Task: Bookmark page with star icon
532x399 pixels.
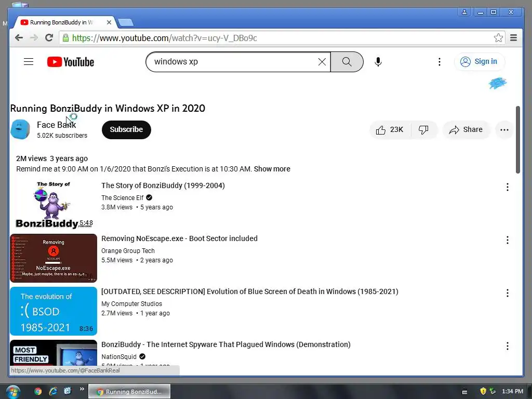Action: (498, 37)
